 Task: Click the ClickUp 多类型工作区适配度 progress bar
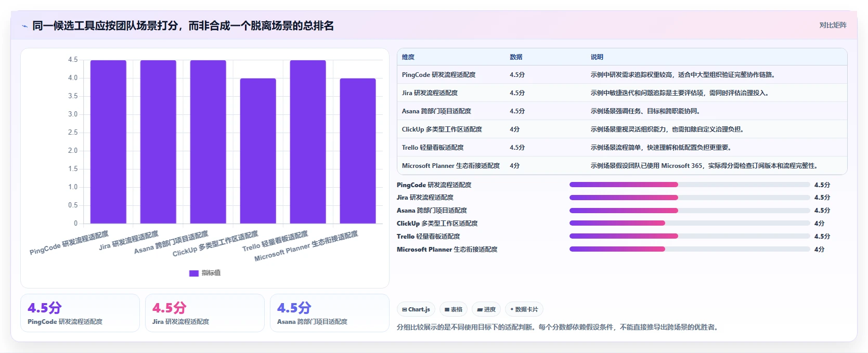(x=690, y=223)
